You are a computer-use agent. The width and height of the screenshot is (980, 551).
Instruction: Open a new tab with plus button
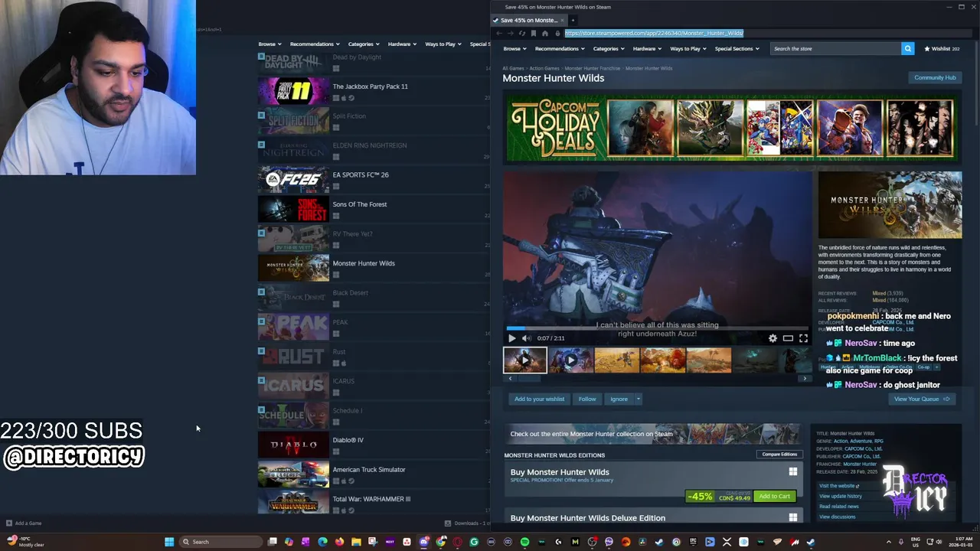pyautogui.click(x=573, y=20)
